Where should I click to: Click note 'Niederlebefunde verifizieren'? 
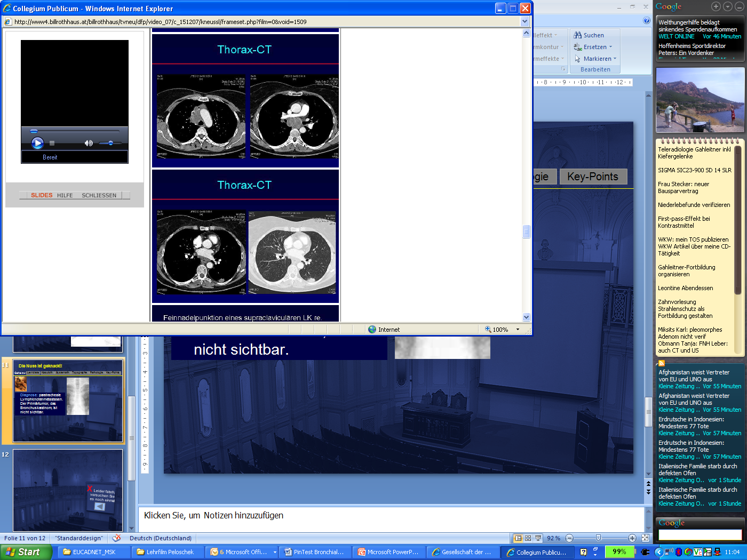pyautogui.click(x=694, y=205)
